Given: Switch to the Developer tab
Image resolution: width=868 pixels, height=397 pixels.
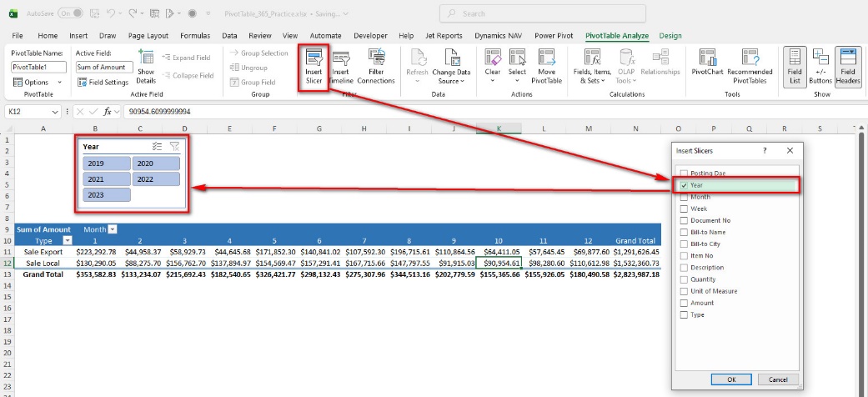Looking at the screenshot, I should (370, 35).
